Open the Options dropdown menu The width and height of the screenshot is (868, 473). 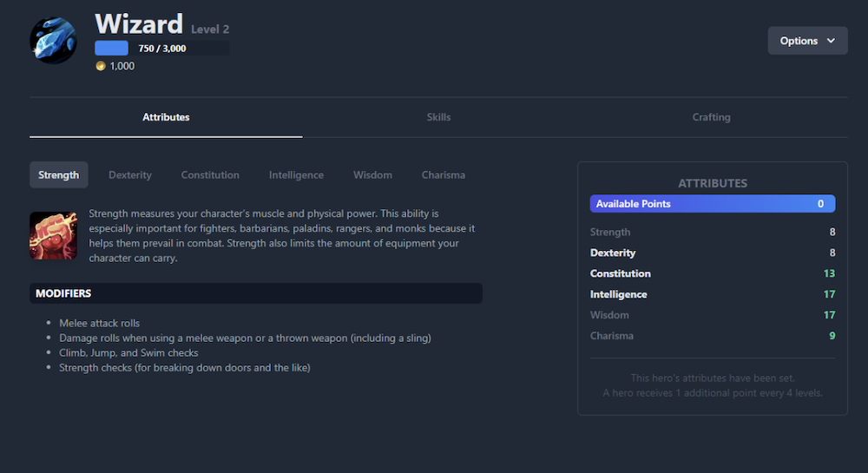(807, 41)
